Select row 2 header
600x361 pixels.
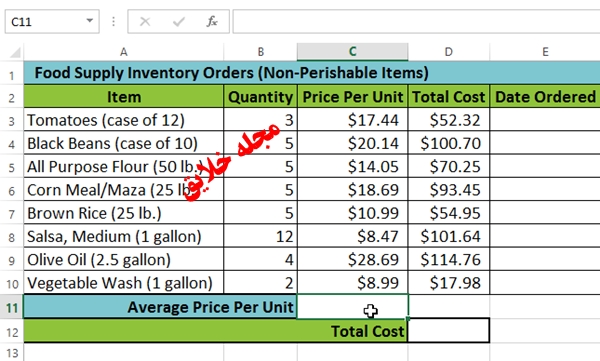[x=11, y=97]
